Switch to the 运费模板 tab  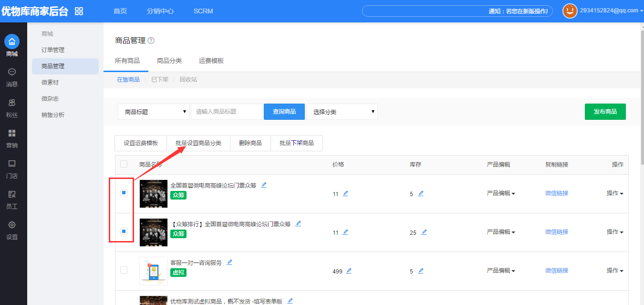pyautogui.click(x=211, y=61)
